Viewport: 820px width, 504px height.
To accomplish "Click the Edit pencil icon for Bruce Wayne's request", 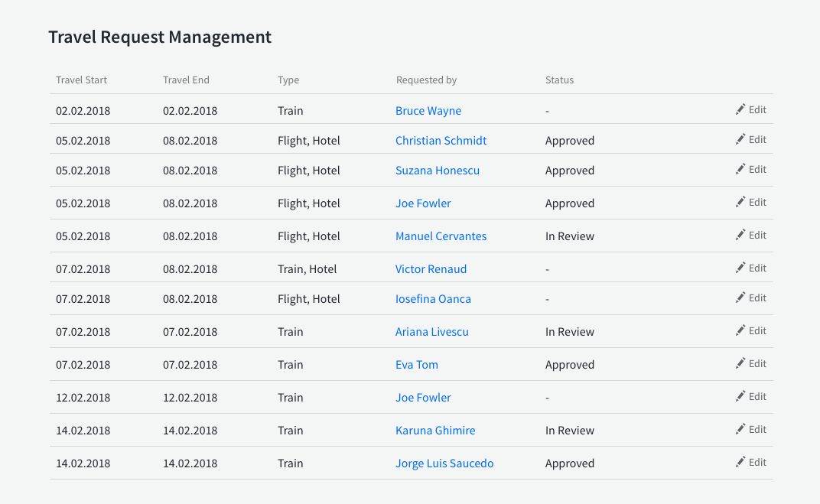I will 740,109.
